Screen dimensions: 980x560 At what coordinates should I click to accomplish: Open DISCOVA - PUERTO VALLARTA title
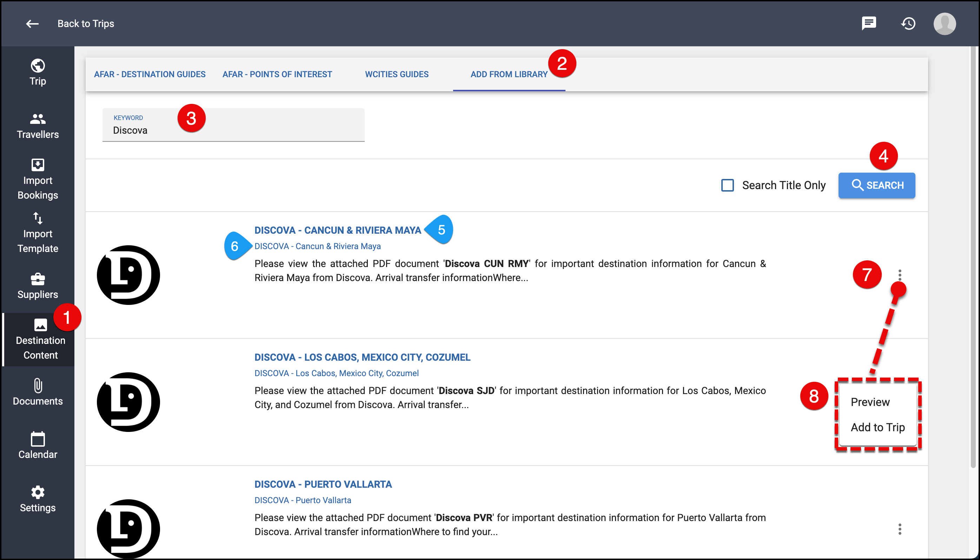click(x=323, y=484)
